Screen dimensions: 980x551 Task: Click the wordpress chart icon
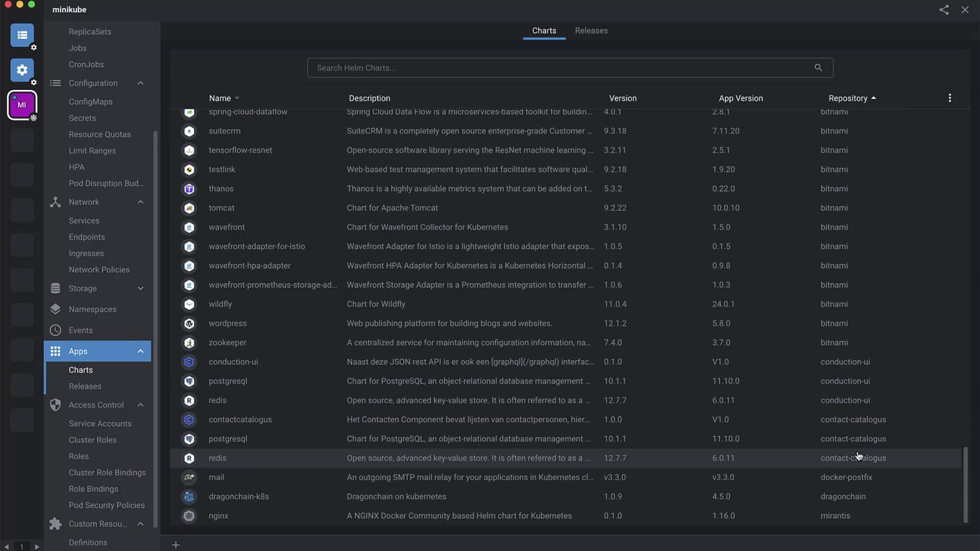(x=189, y=323)
